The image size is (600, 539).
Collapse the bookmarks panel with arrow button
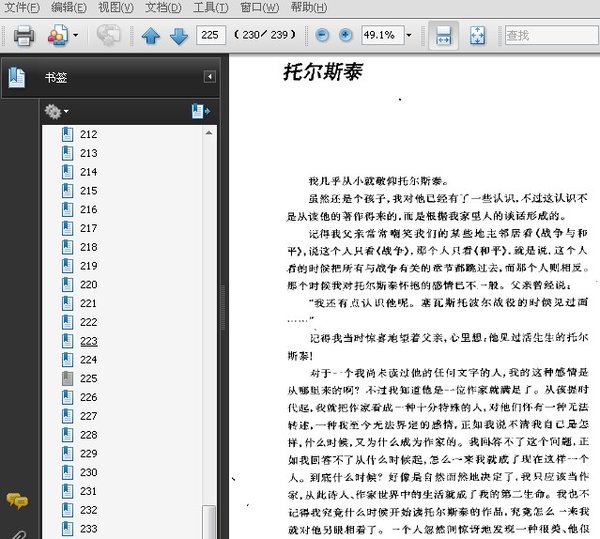(210, 77)
